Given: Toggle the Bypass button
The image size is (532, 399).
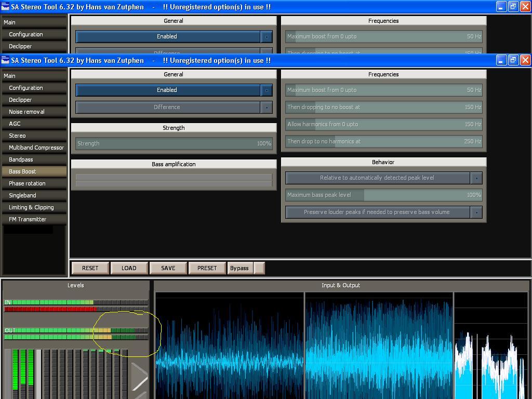Looking at the screenshot, I should (240, 268).
